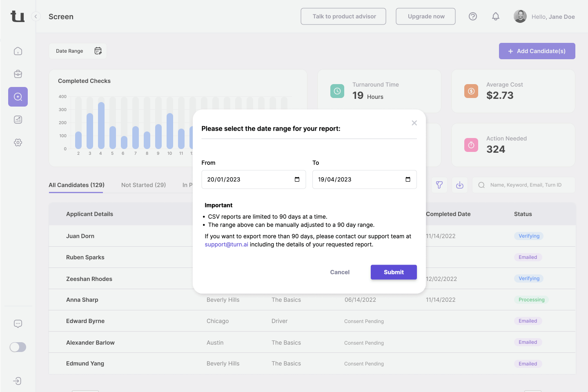Open the help question mark icon
This screenshot has height=392, width=588.
[472, 16]
